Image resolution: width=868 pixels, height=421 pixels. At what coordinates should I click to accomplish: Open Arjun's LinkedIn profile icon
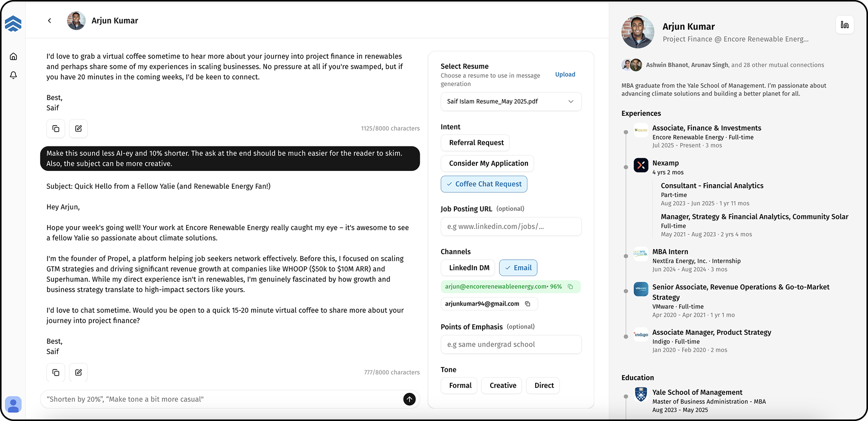point(845,24)
